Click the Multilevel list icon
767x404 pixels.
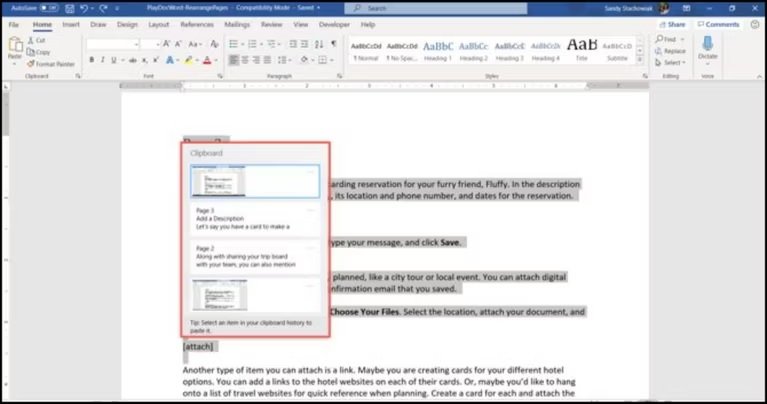pyautogui.click(x=271, y=44)
